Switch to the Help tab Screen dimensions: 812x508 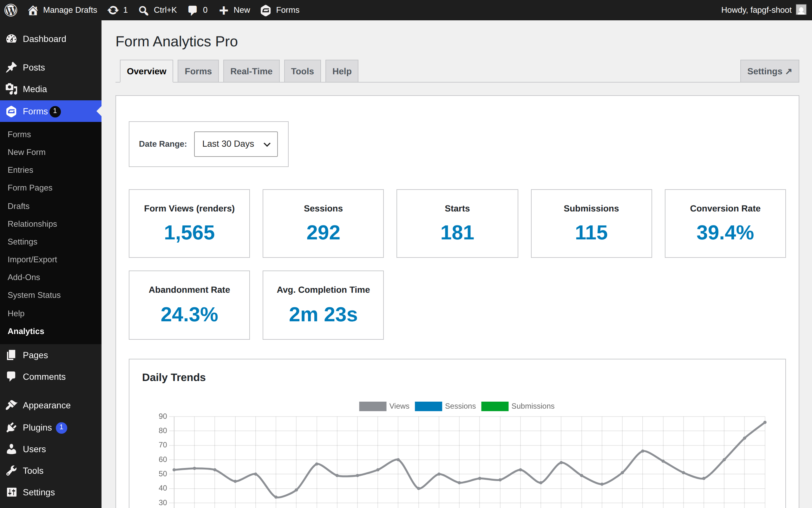pos(342,71)
